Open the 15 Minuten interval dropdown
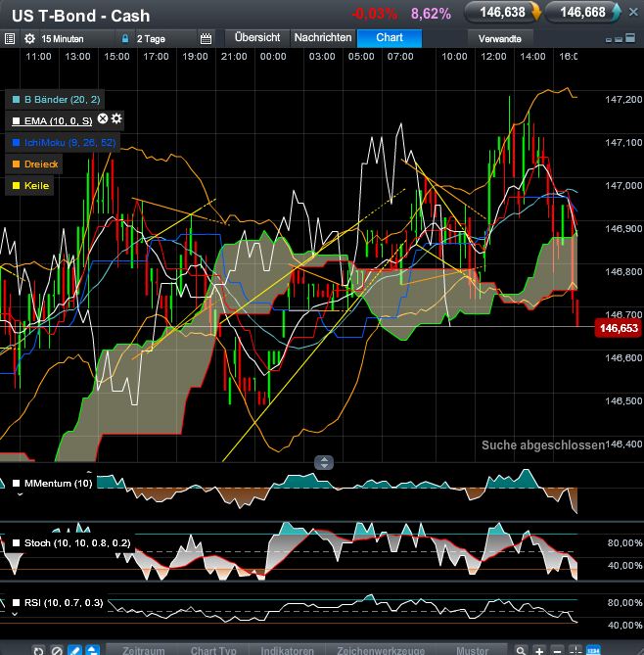Screen dimensions: 644x655 pyautogui.click(x=61, y=38)
